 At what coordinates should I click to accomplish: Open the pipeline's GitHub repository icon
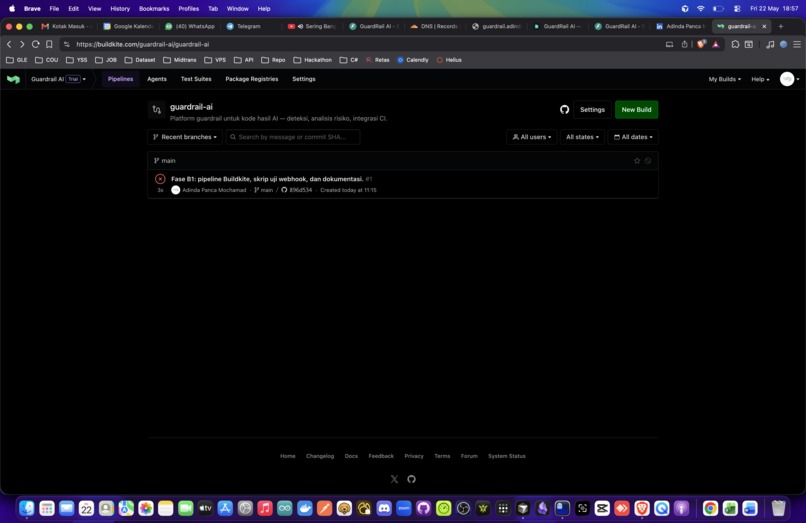564,110
